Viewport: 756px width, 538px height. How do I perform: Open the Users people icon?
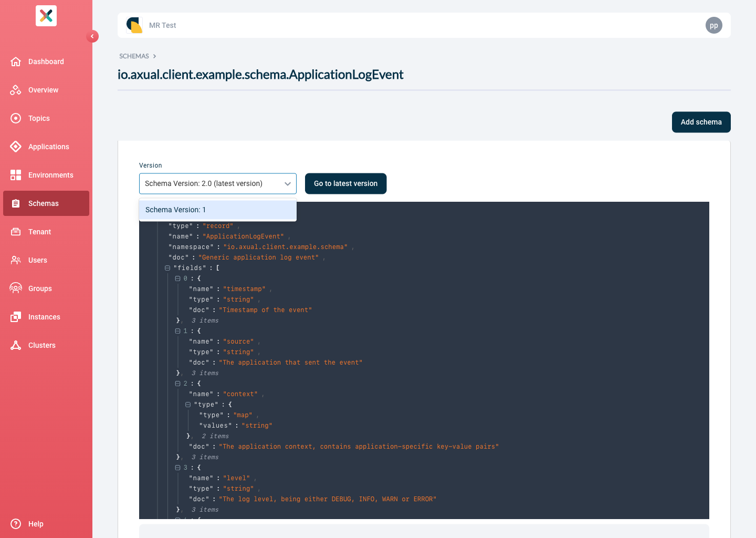coord(16,260)
